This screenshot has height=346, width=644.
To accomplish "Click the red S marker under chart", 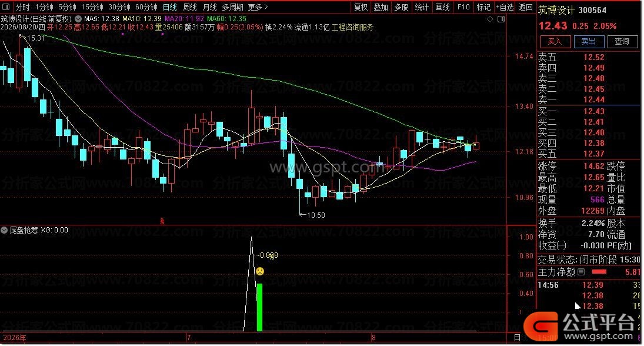I will (162, 221).
